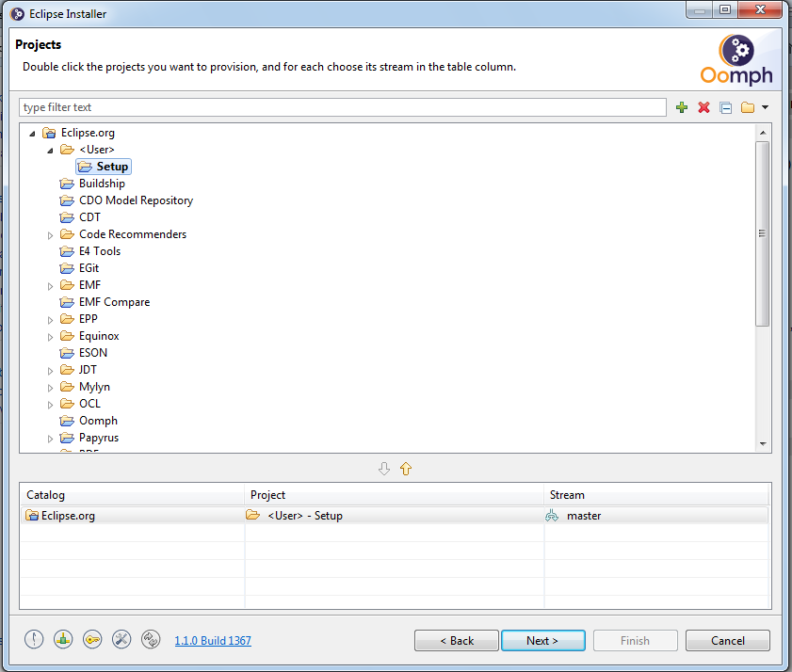Click the Papyrus folder icon
The image size is (792, 672).
coord(67,438)
